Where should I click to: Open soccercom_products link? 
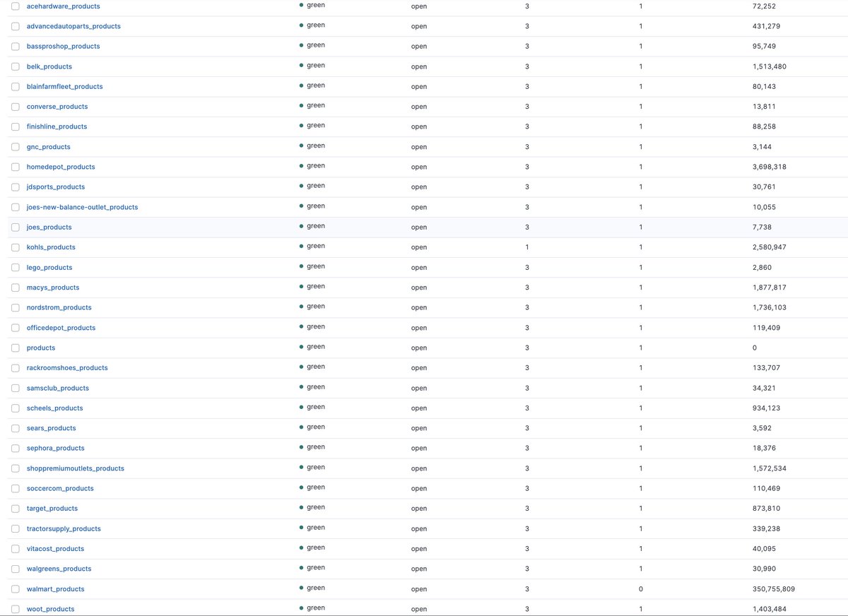60,488
